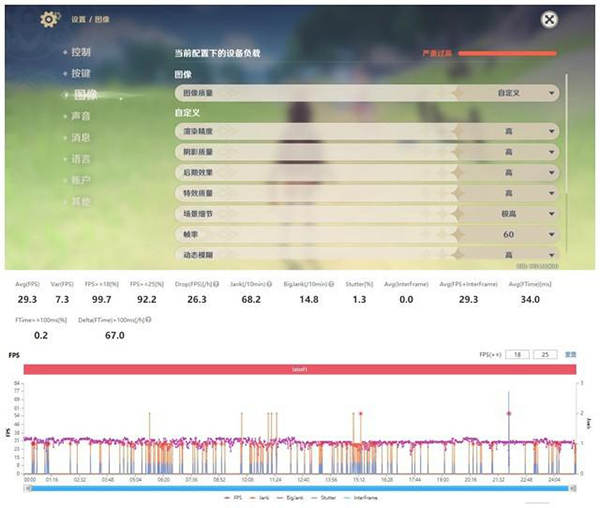Click the 重置 reset link
600x508 pixels.
point(571,355)
